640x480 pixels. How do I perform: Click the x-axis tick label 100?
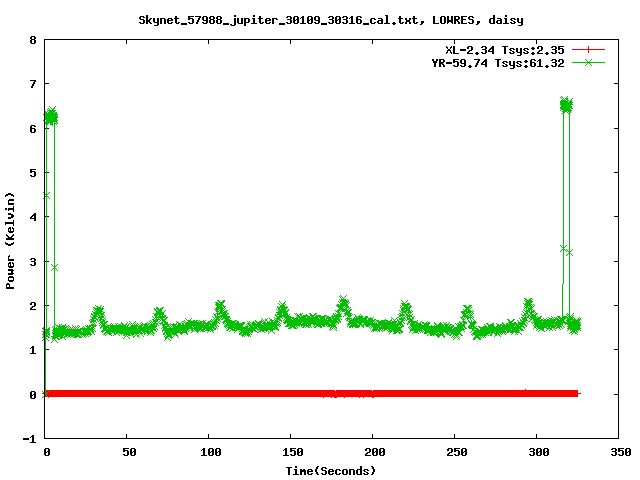click(211, 452)
